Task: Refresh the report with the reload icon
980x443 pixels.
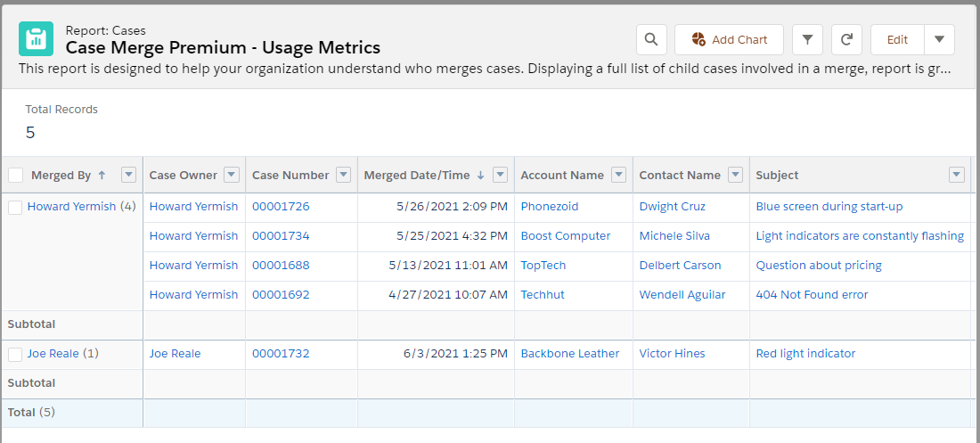Action: (847, 39)
